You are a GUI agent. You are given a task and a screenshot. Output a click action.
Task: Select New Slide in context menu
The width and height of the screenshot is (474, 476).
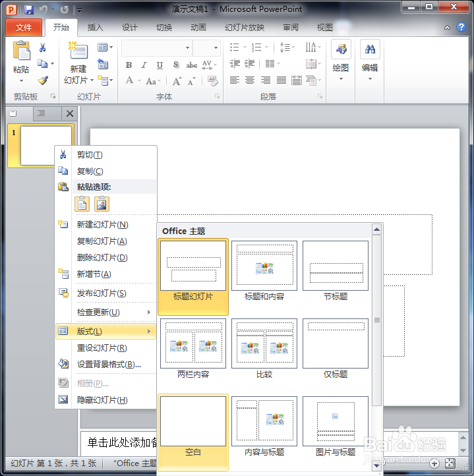[106, 225]
